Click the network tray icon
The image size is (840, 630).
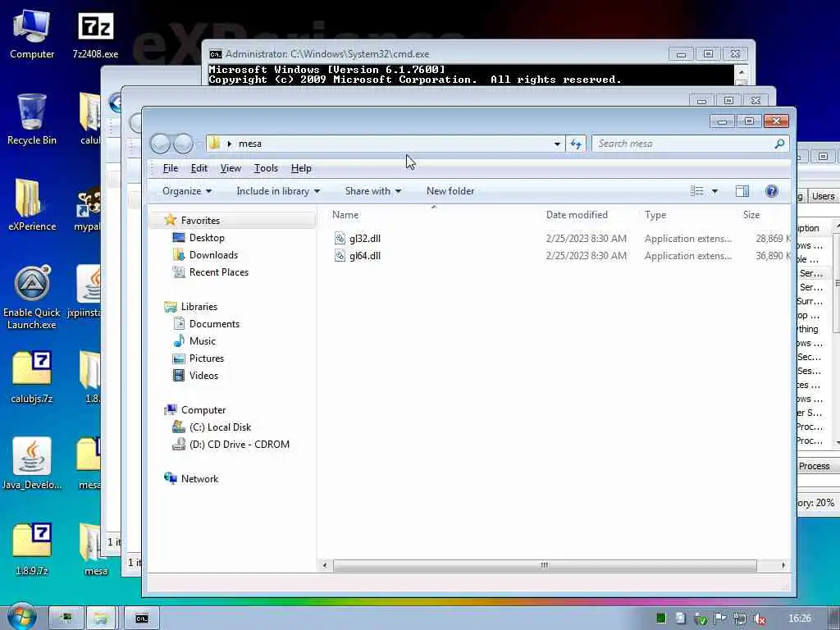(740, 619)
